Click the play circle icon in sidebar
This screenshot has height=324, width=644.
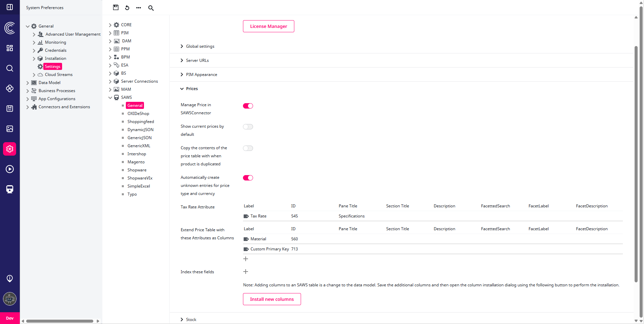[x=10, y=169]
